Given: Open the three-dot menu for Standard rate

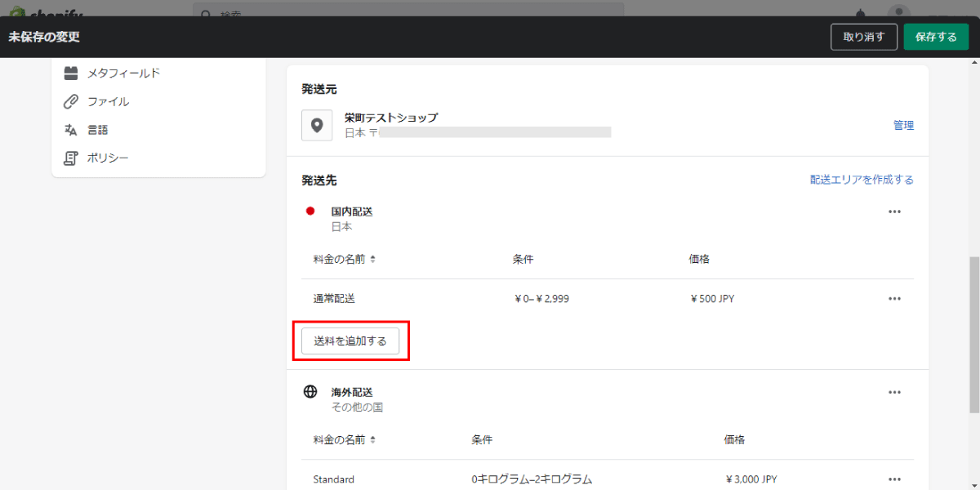Looking at the screenshot, I should pyautogui.click(x=894, y=479).
